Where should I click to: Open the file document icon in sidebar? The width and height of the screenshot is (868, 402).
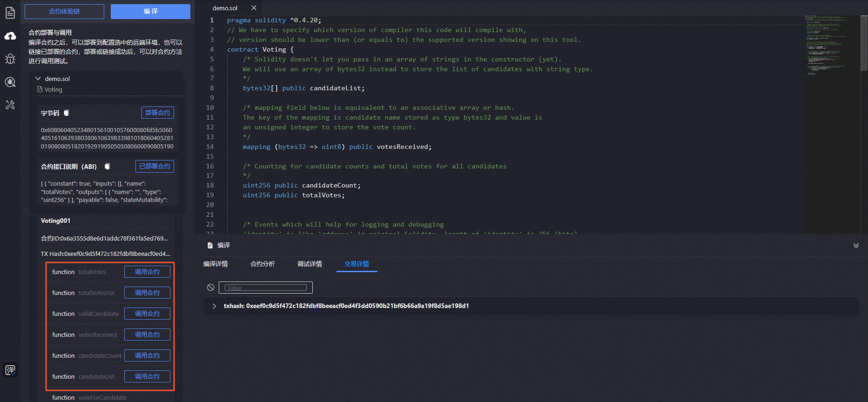tap(10, 13)
